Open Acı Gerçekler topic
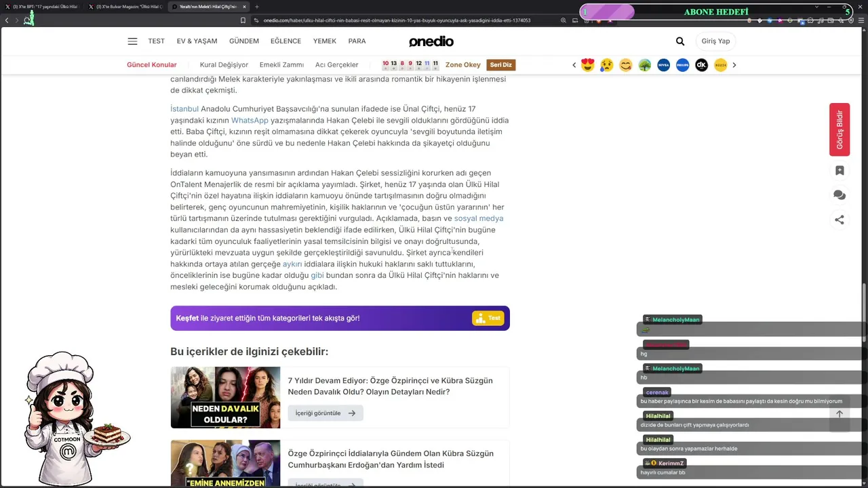This screenshot has height=488, width=868. click(x=337, y=65)
